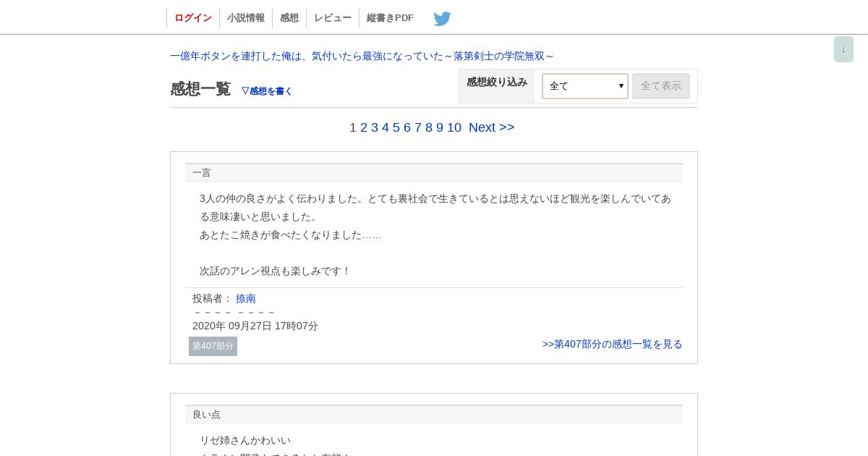Click the 第407部分 grey tag
868x456 pixels.
pos(213,346)
